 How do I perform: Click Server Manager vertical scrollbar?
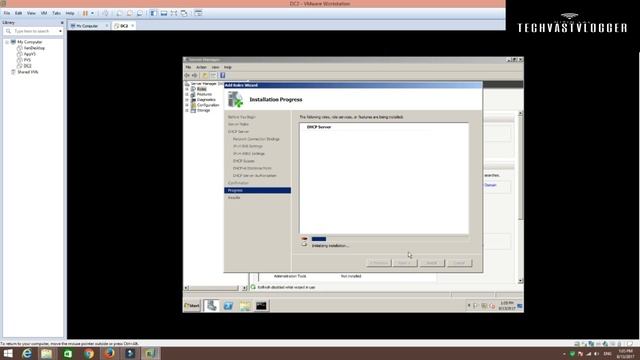pyautogui.click(x=520, y=197)
